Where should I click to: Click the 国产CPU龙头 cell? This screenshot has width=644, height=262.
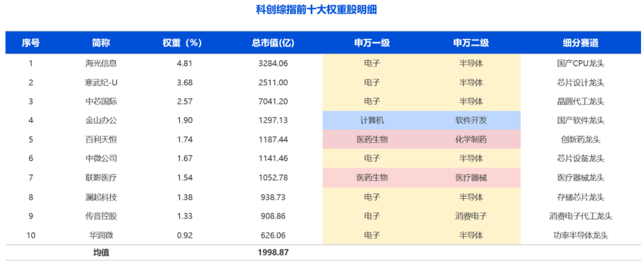tap(580, 64)
